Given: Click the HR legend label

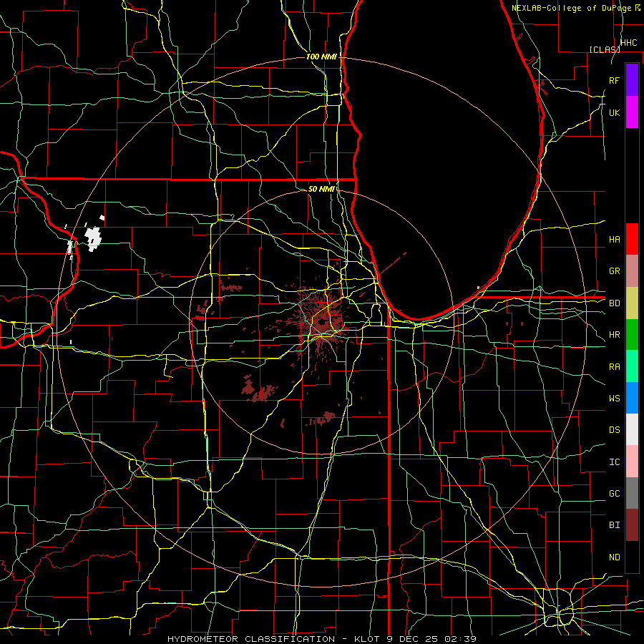Looking at the screenshot, I should 614,335.
